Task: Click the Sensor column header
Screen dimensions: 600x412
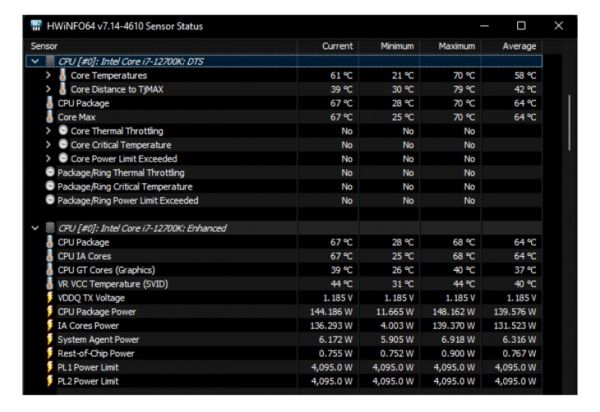Action: click(44, 46)
